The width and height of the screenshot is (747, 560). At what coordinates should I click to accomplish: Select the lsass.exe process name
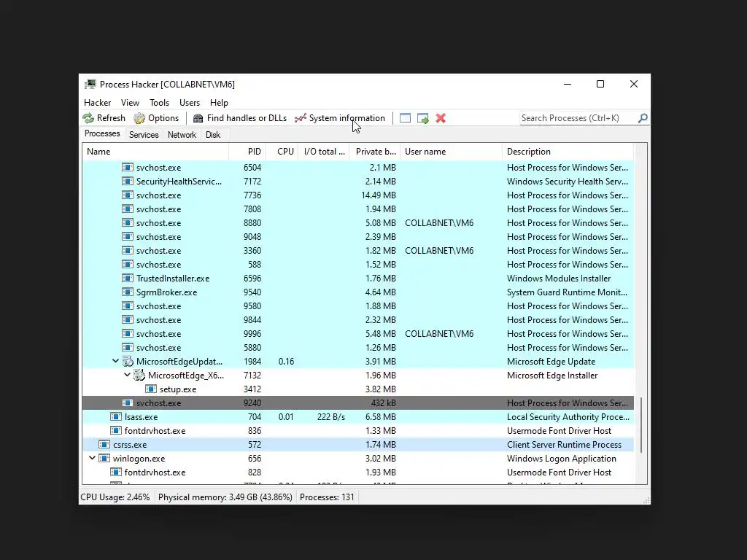(141, 416)
